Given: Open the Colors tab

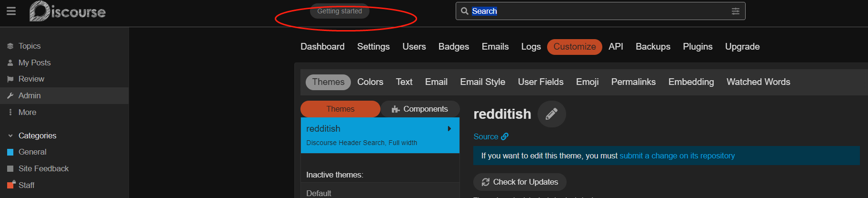Looking at the screenshot, I should (370, 82).
